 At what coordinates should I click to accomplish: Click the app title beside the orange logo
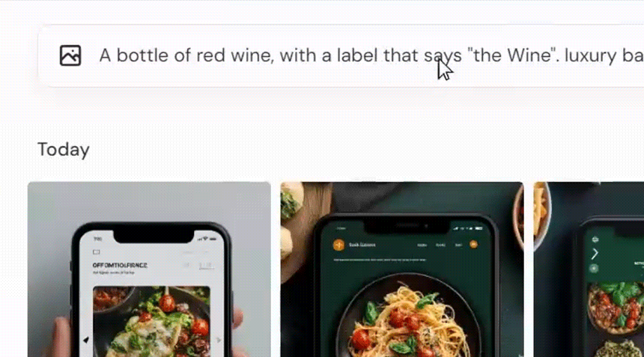pyautogui.click(x=362, y=245)
